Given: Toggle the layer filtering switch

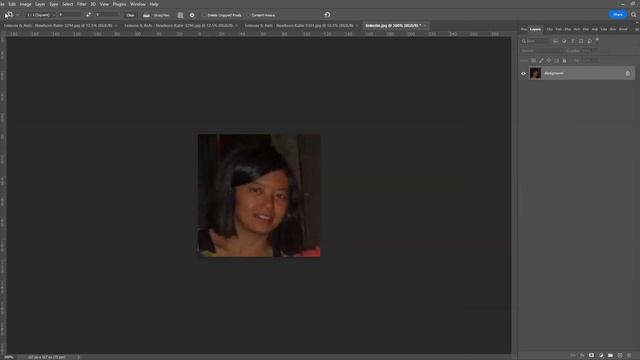Looking at the screenshot, I should [x=597, y=40].
